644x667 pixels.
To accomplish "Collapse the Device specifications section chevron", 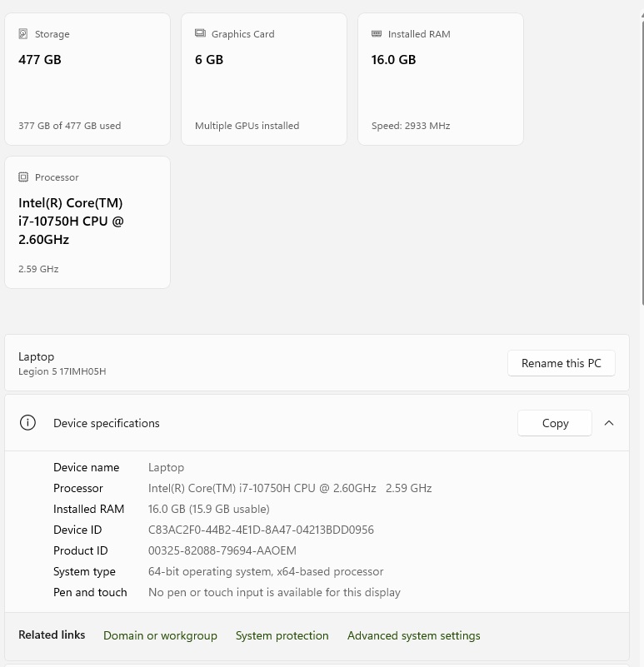I will coord(609,423).
